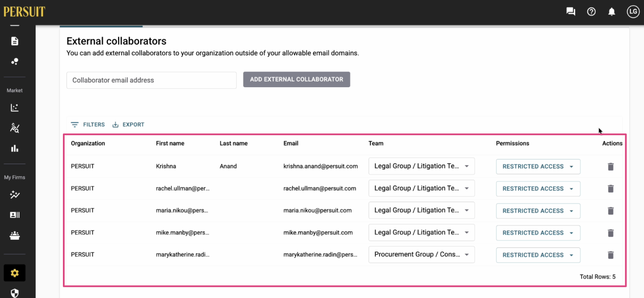
Task: Open Team dropdown for mike.manby row
Action: click(x=422, y=232)
